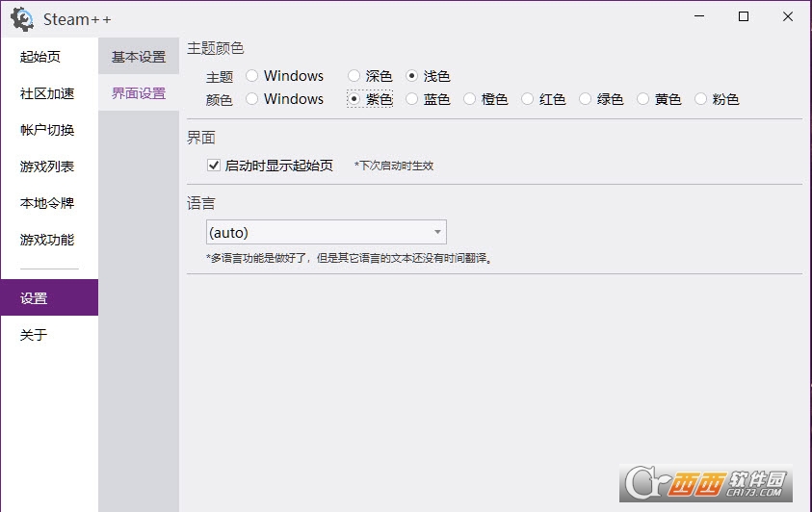This screenshot has width=812, height=512.
Task: Click the 多语言功能 translation note text
Action: pyautogui.click(x=350, y=258)
